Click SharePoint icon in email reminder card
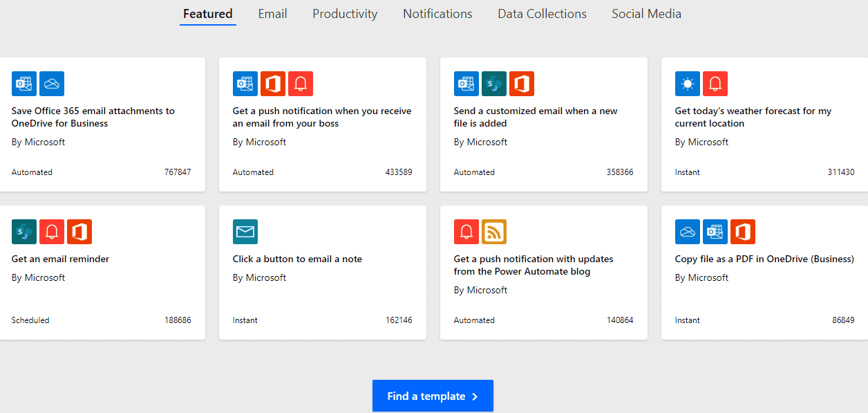Image resolution: width=868 pixels, height=413 pixels. 24,232
